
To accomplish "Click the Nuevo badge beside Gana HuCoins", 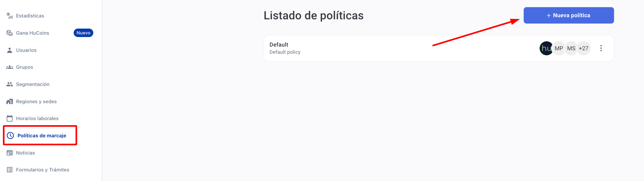I will tap(83, 33).
